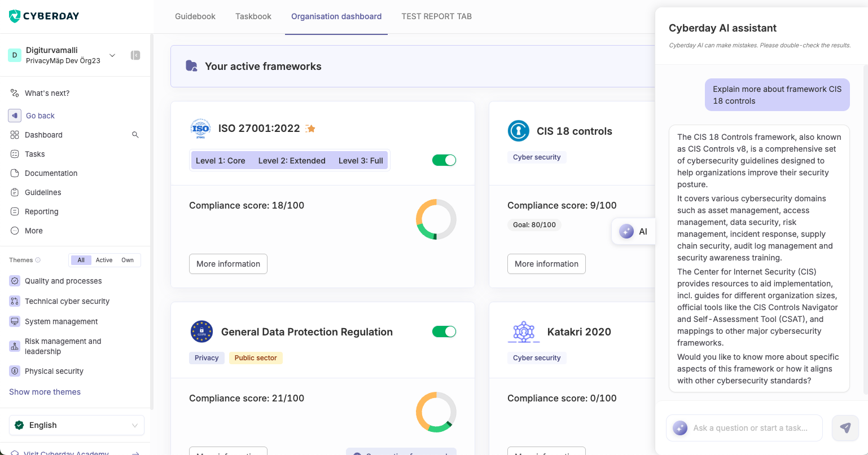The width and height of the screenshot is (868, 455).
Task: Expand Show more themes
Action: coord(45,392)
